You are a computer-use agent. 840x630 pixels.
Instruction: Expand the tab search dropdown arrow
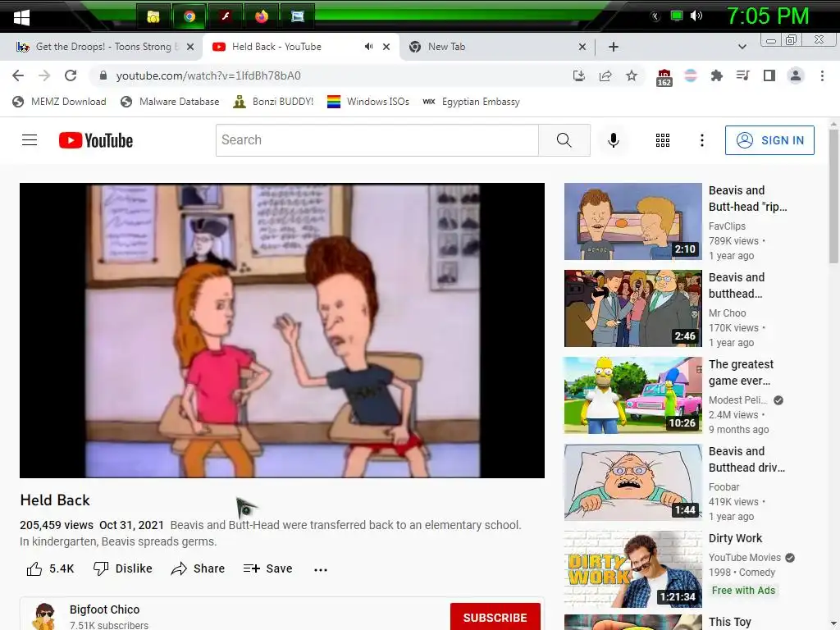pyautogui.click(x=742, y=47)
